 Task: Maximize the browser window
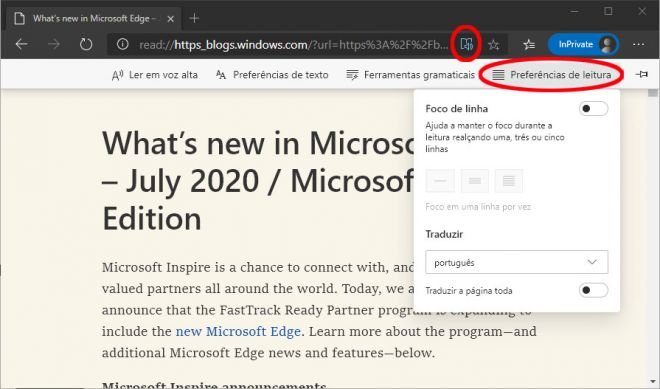pos(608,11)
